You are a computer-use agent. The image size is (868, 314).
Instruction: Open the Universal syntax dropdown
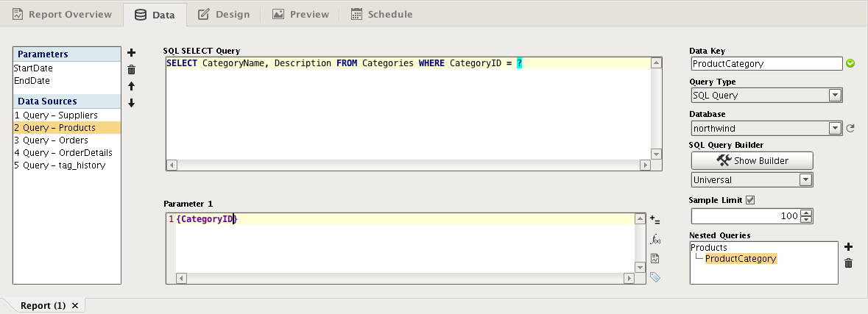805,179
